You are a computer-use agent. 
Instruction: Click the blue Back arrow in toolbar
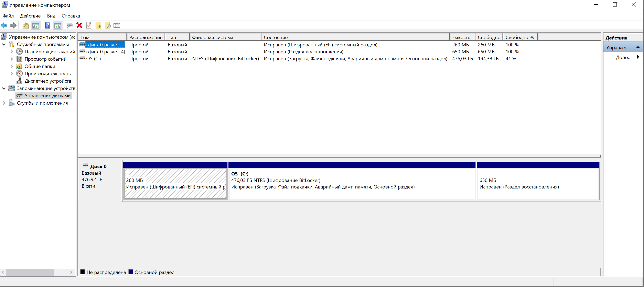tap(4, 25)
